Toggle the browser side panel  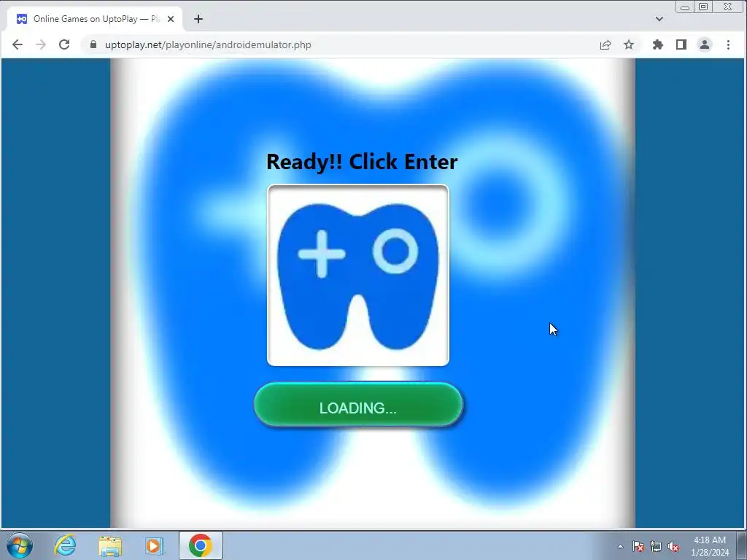coord(681,44)
